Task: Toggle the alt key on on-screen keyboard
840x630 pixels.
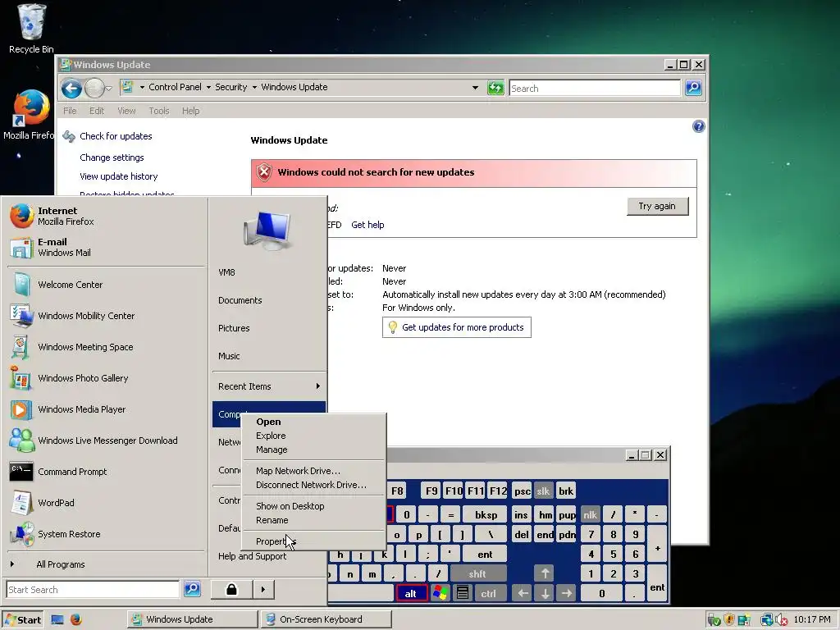Action: click(x=412, y=593)
